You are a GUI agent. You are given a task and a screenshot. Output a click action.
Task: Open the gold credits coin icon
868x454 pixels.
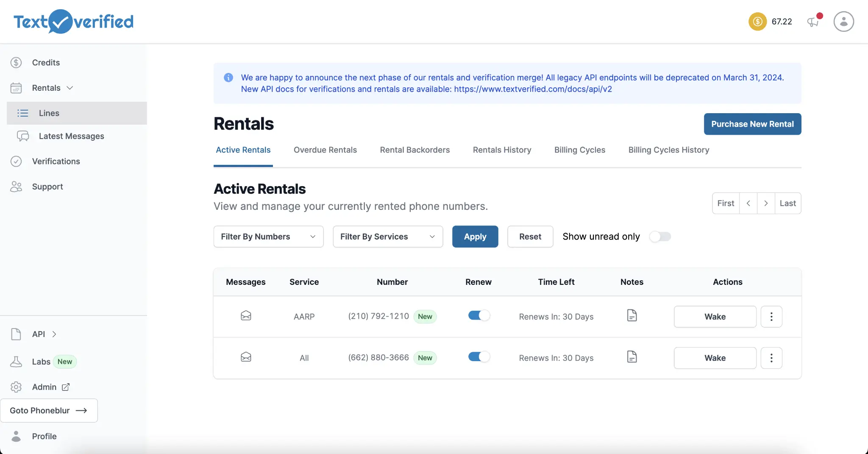tap(757, 22)
